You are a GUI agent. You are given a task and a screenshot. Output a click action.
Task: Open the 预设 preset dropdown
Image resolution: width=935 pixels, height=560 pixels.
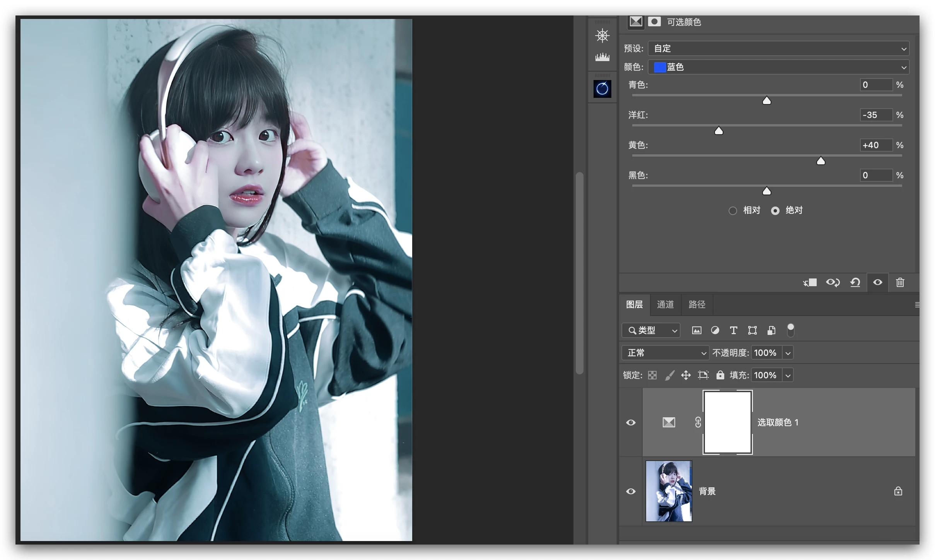coord(778,49)
